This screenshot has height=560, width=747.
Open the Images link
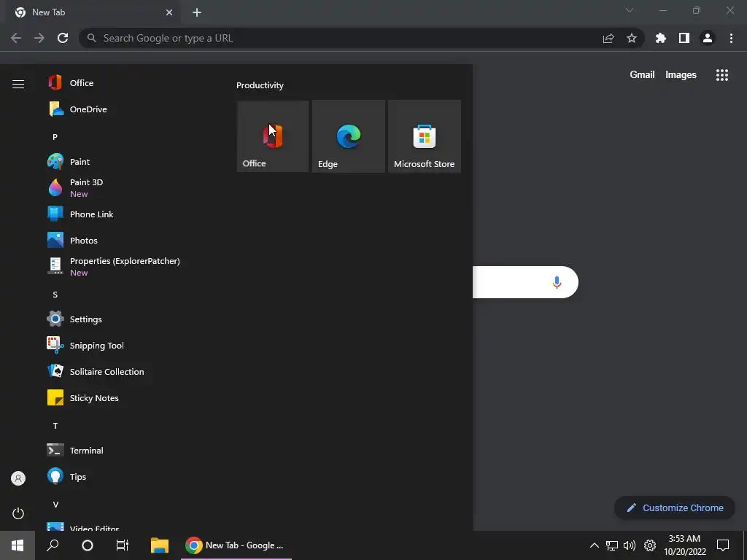click(681, 75)
